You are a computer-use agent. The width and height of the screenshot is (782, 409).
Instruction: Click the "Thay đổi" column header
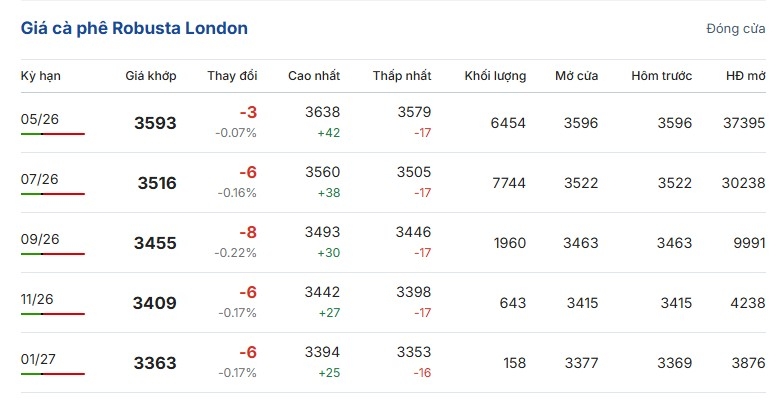point(232,76)
